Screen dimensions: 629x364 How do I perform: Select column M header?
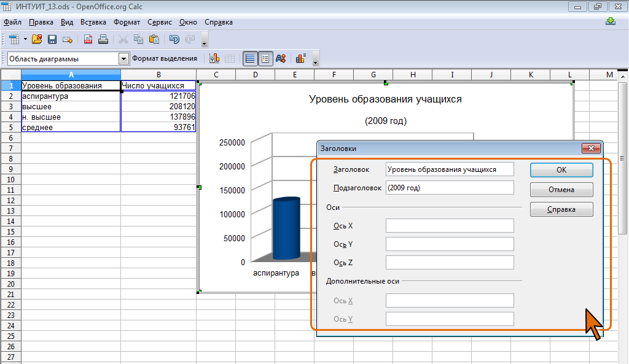coord(610,74)
